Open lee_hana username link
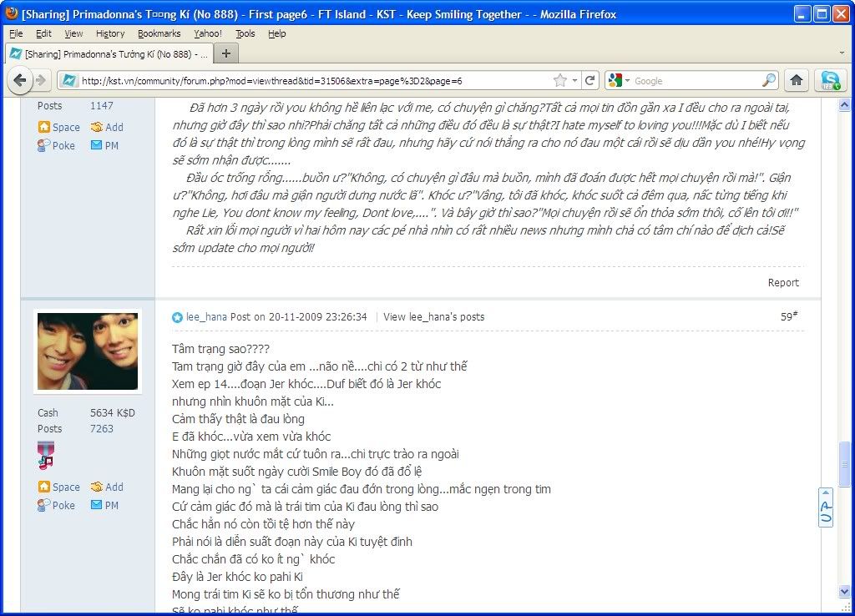This screenshot has width=855, height=616. (x=207, y=317)
